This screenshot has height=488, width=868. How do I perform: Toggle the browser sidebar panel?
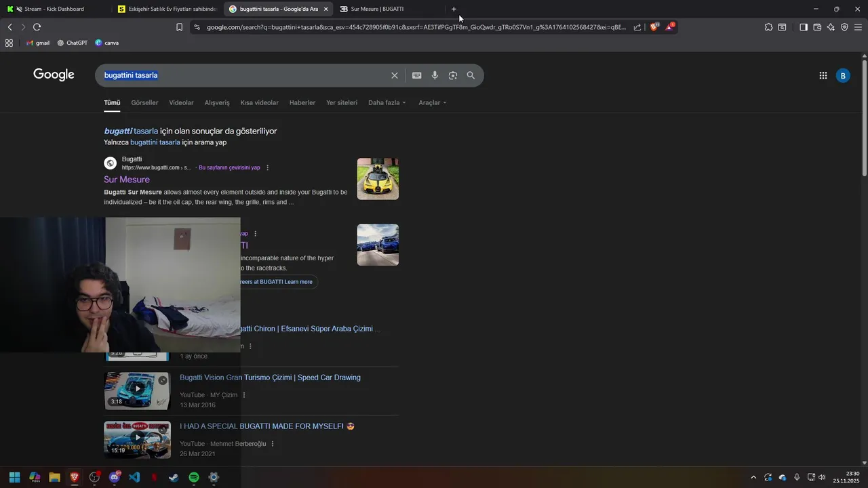pos(804,27)
